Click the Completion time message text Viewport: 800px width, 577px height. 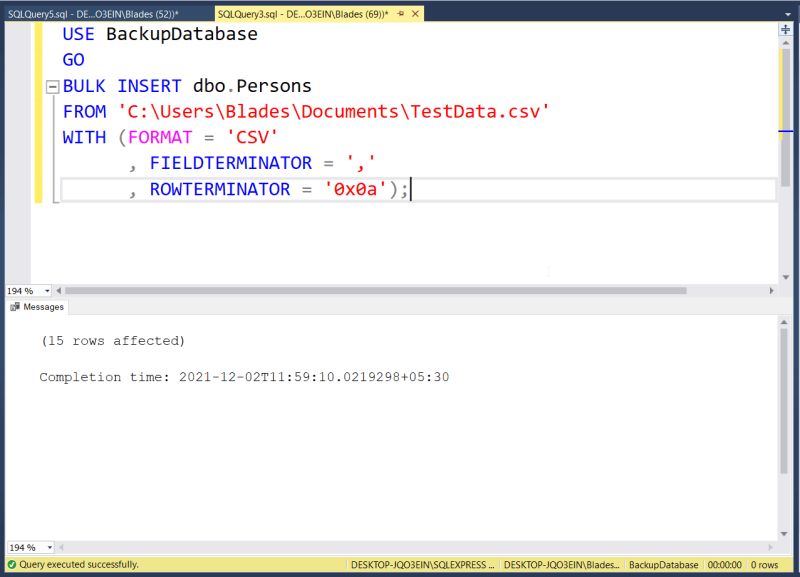(240, 377)
